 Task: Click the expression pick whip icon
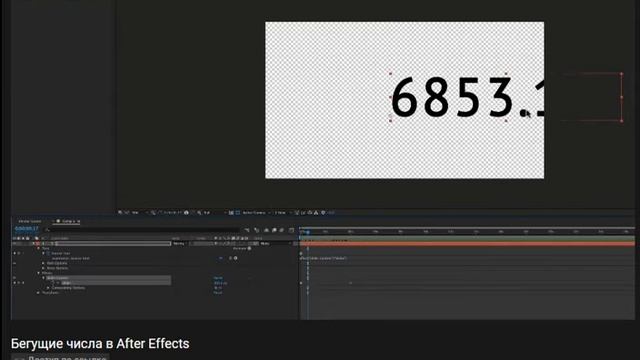pos(230,258)
